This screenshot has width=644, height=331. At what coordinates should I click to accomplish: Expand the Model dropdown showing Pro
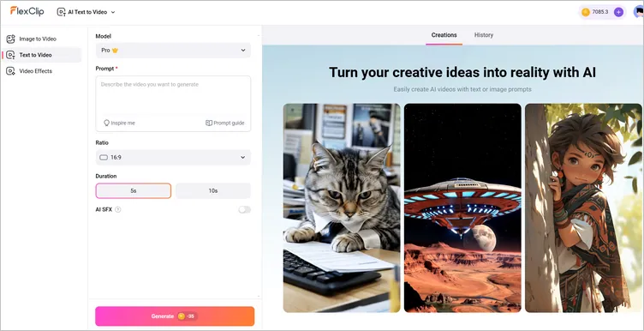click(x=173, y=50)
